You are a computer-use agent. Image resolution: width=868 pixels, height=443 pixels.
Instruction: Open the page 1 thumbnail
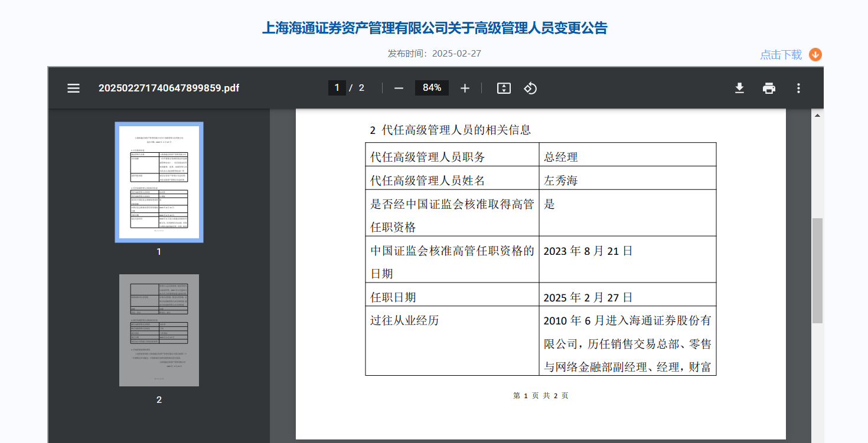point(159,182)
